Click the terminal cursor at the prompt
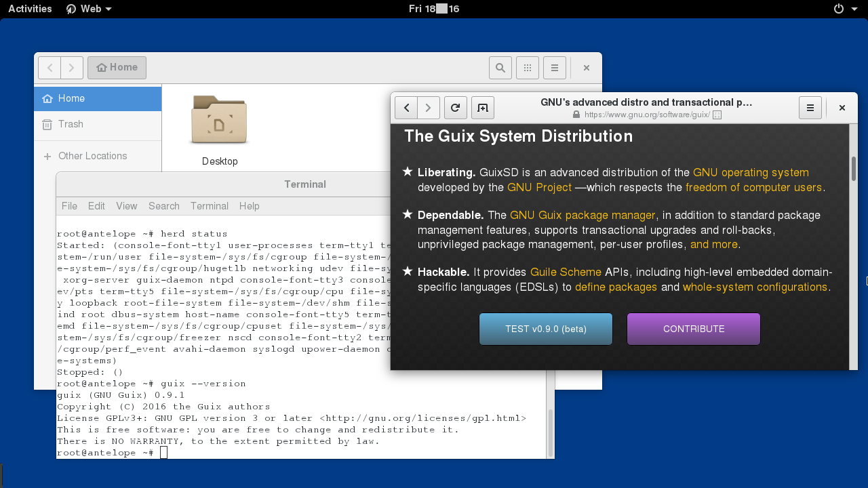Image resolution: width=868 pixels, height=488 pixels. (x=163, y=453)
